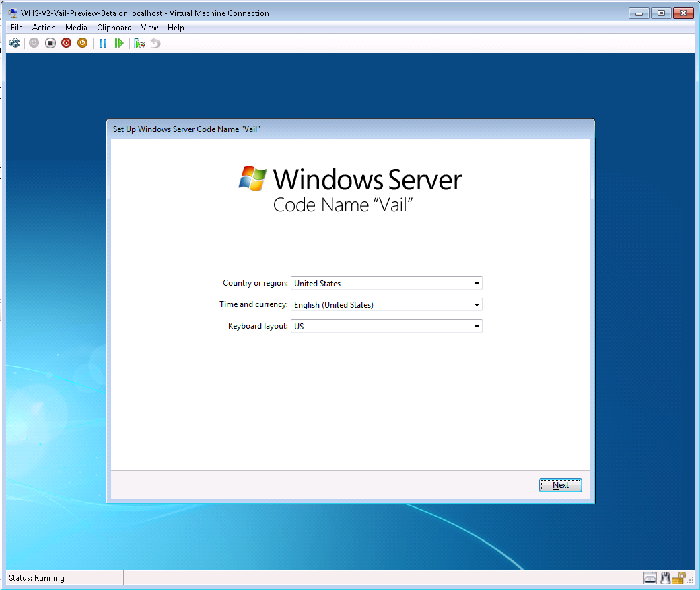Click the Revert arrow icon

click(155, 43)
